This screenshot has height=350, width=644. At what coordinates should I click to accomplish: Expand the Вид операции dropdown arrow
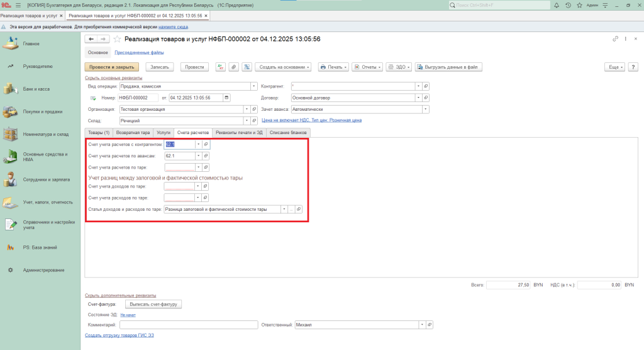pos(253,86)
